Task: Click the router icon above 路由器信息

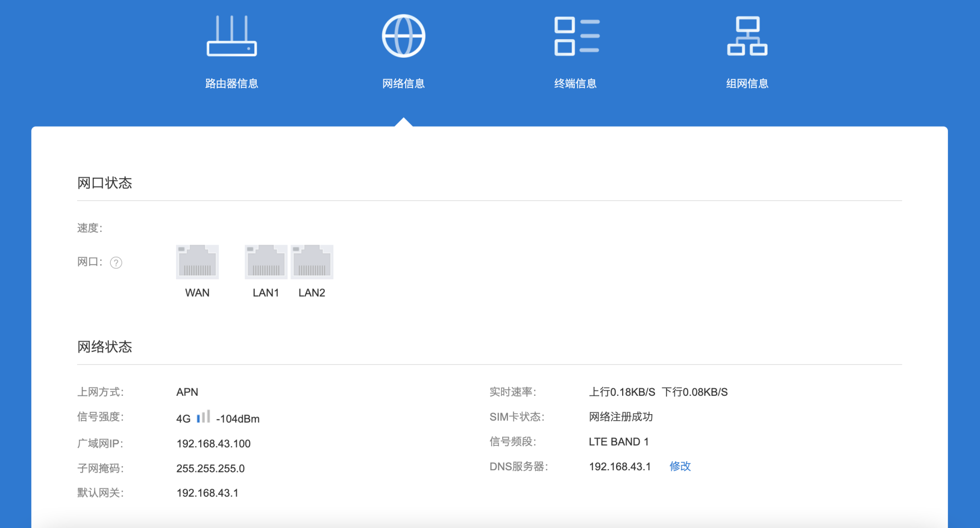Action: point(231,36)
